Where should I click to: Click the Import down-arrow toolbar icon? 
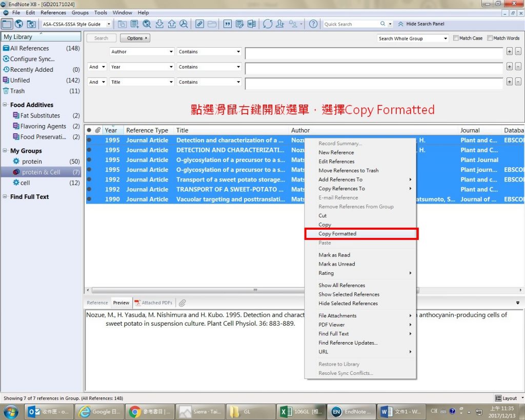pos(159,24)
